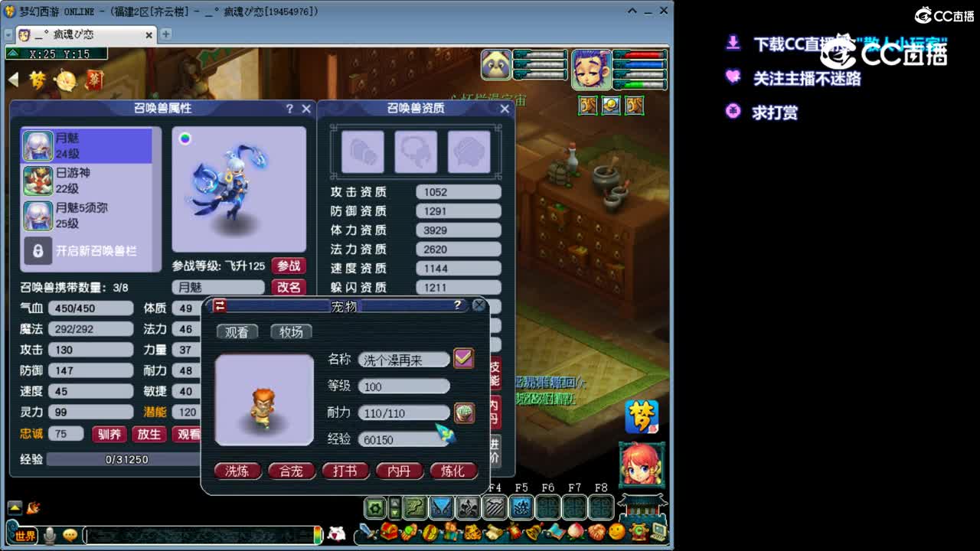Viewport: 980px width, 551px height.
Task: Click the summon pet avatar at top right
Action: click(496, 65)
